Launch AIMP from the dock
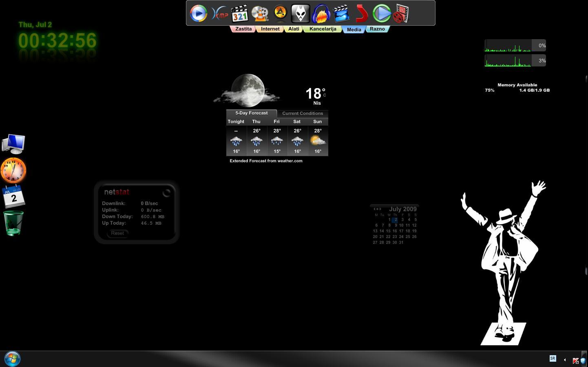Viewport: 588px width, 367px height. [x=281, y=12]
